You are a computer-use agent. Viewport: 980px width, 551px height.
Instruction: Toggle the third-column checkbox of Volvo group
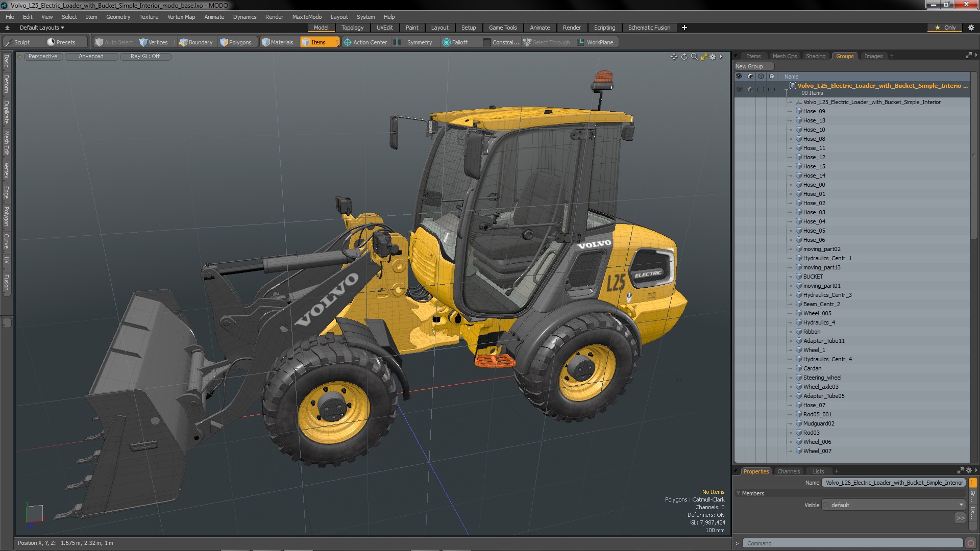[x=761, y=89]
